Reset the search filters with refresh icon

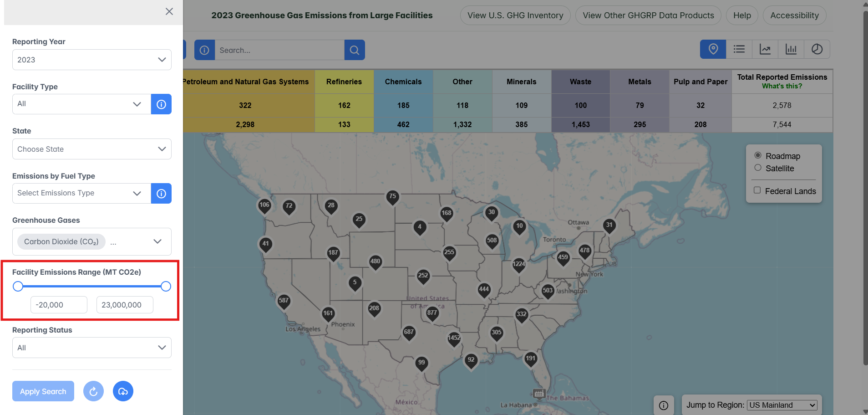pyautogui.click(x=93, y=391)
